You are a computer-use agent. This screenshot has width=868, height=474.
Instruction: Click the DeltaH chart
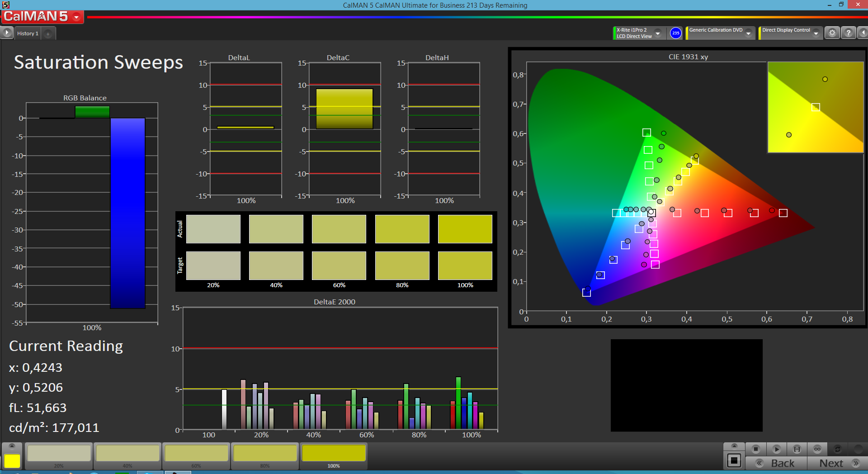(444, 129)
